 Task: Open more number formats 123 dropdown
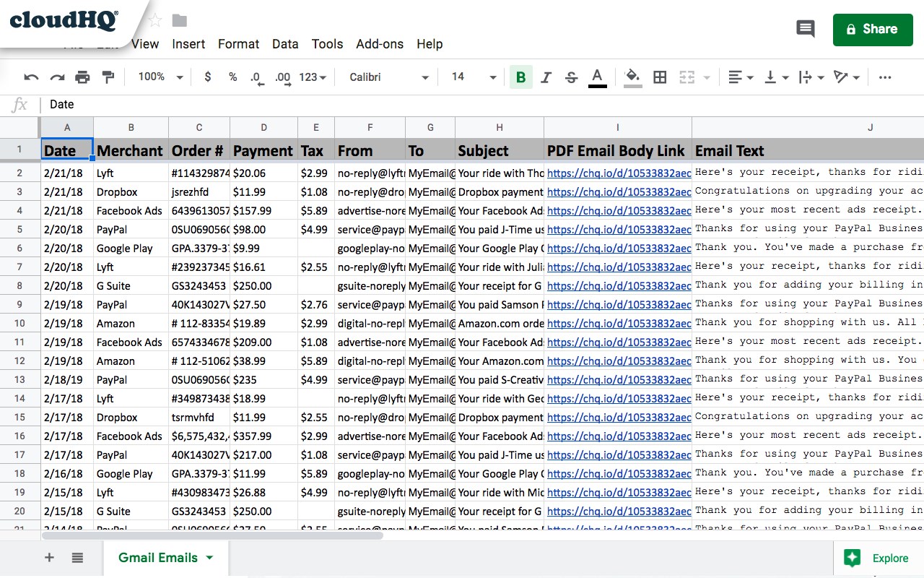[x=313, y=77]
